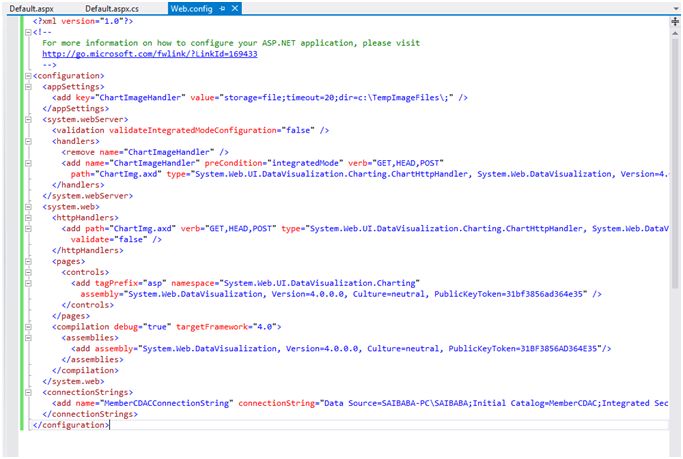This screenshot has height=459, width=683.
Task: Close the Web.config tab
Action: click(x=235, y=8)
